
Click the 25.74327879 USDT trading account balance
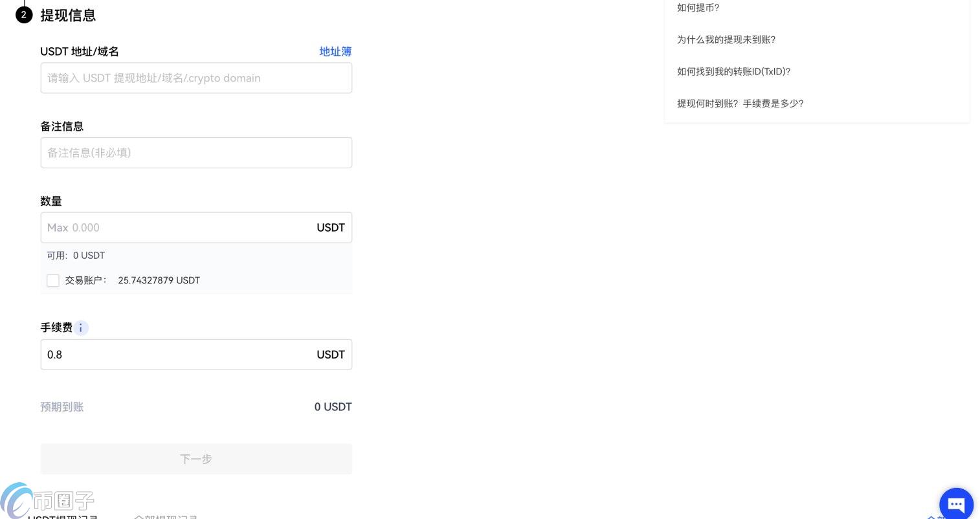(x=159, y=280)
